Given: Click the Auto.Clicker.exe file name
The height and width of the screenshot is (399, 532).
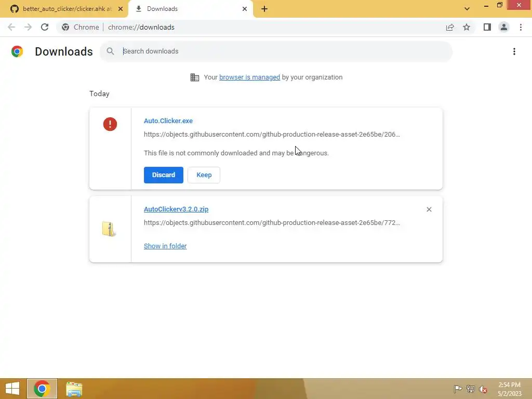Looking at the screenshot, I should pos(168,121).
